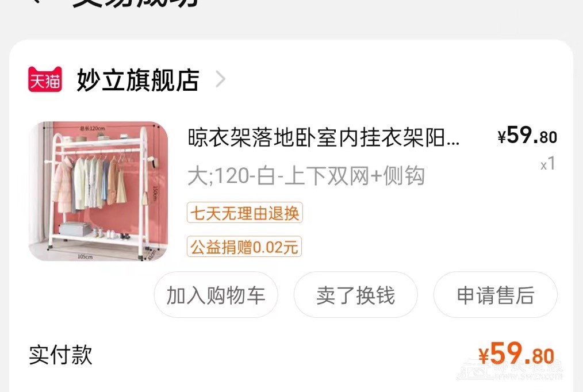Expand store via chevron beside 妙立旗舰店
Viewport: 583px width, 392px height.
coord(220,79)
